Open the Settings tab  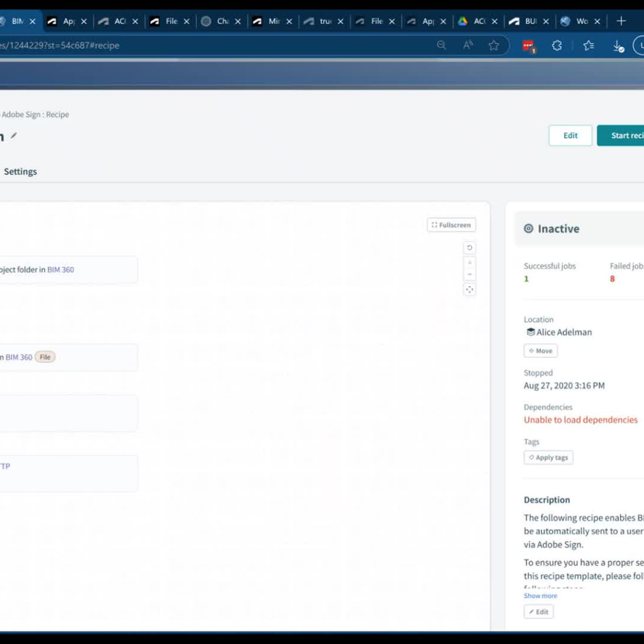coord(20,171)
